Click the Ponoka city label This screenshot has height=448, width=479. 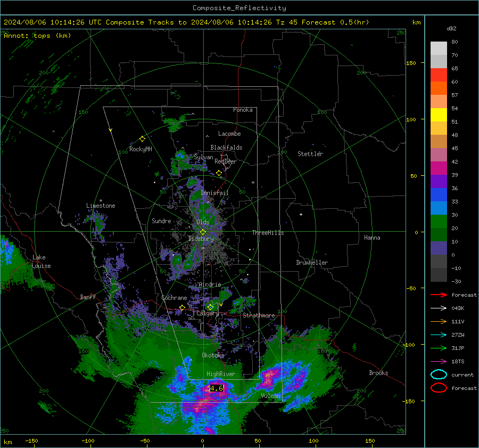pyautogui.click(x=243, y=110)
